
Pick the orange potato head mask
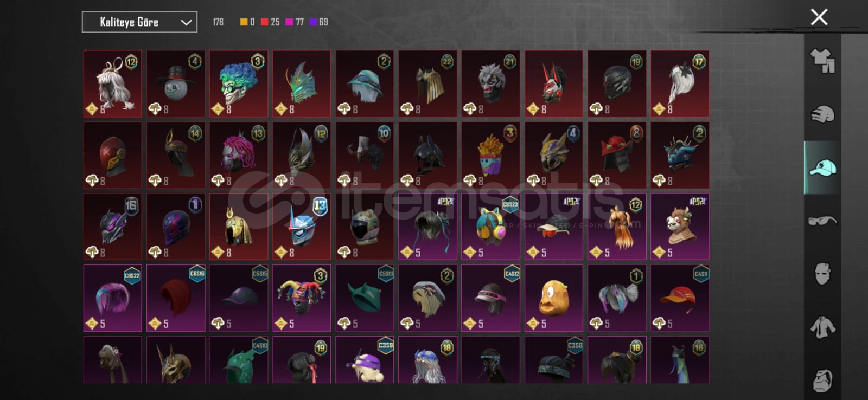pyautogui.click(x=553, y=298)
